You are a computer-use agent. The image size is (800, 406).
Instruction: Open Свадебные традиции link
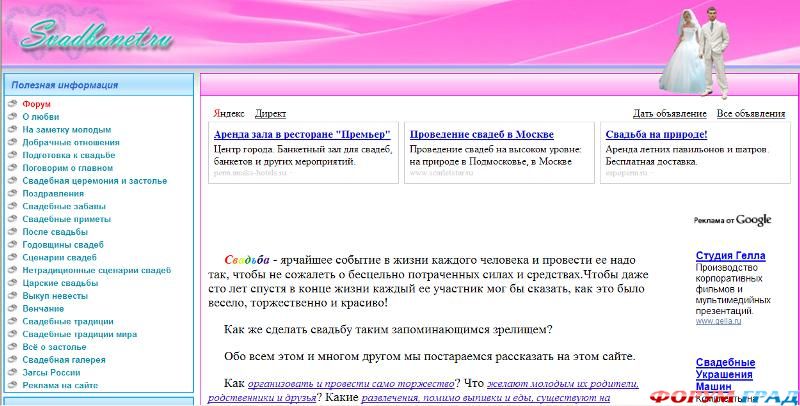[68, 321]
